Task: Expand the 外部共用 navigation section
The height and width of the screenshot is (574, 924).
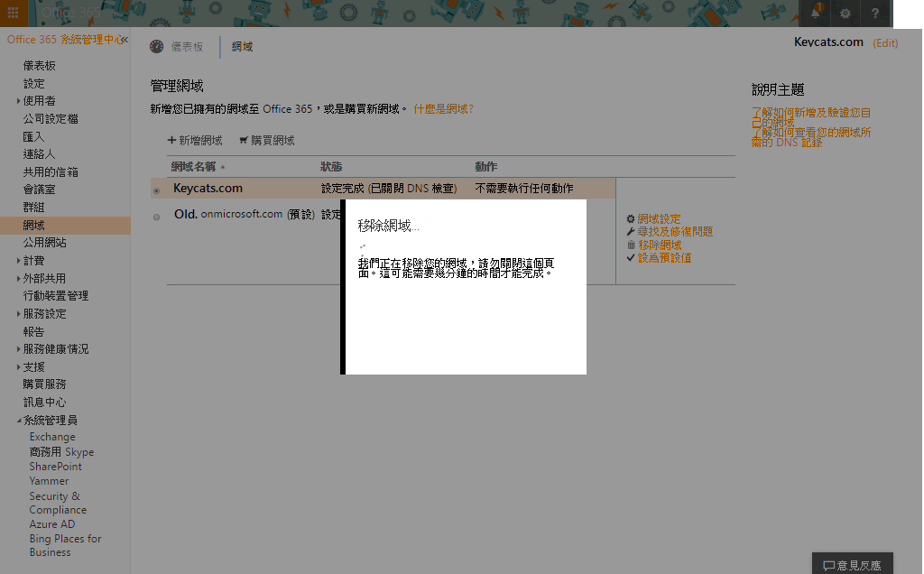Action: [x=18, y=278]
